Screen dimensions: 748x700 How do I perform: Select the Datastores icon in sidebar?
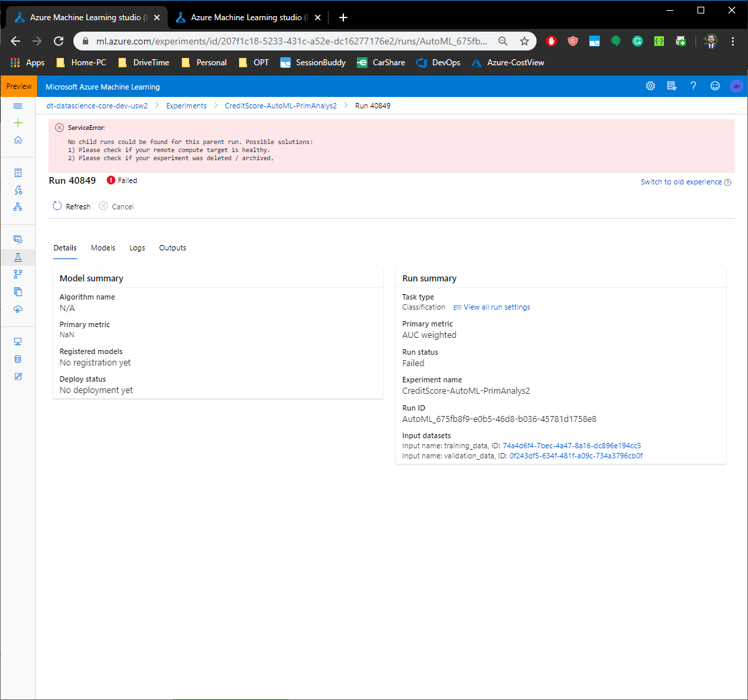pos(18,359)
